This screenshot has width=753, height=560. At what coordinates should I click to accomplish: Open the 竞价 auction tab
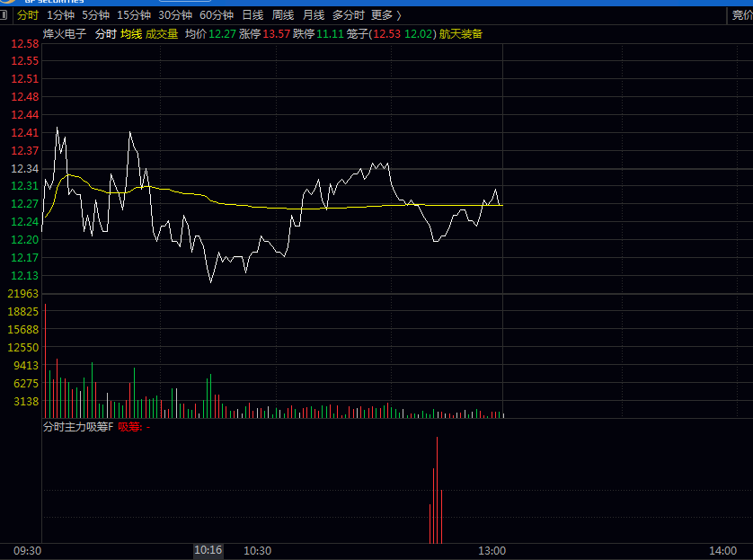point(742,15)
